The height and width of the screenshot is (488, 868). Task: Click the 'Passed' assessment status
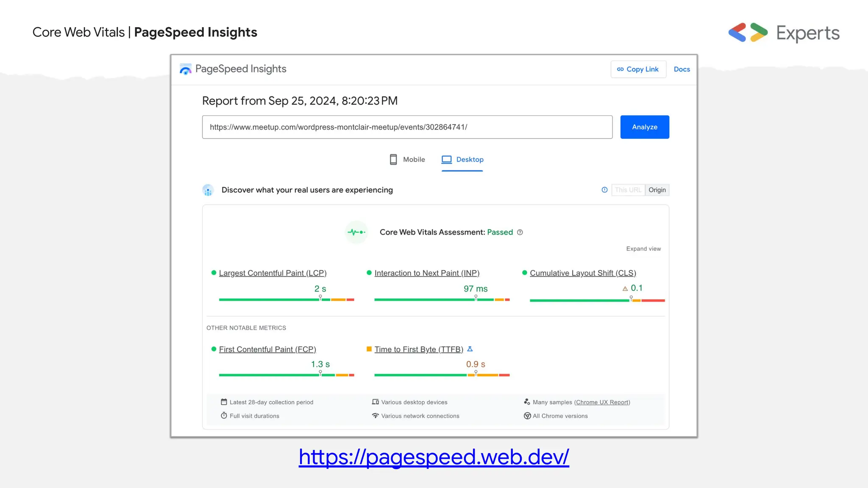point(500,232)
